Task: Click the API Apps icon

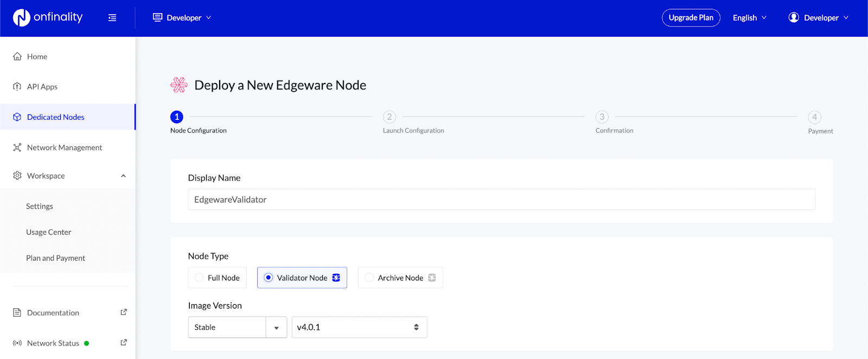Action: pyautogui.click(x=17, y=87)
